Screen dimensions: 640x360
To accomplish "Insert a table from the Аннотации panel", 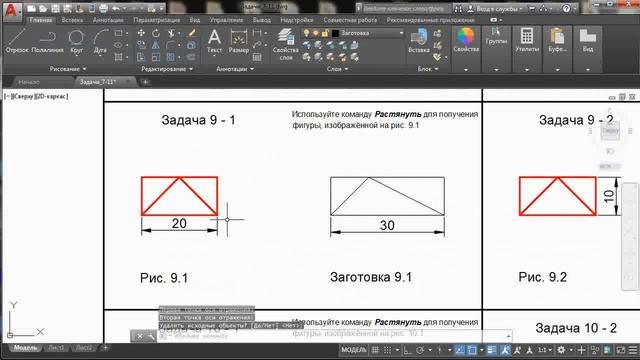I will (x=257, y=57).
